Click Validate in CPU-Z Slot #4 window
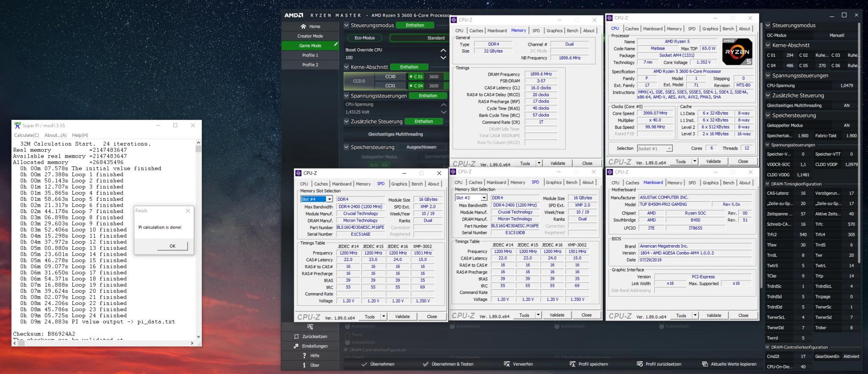868x374 pixels. [x=402, y=316]
